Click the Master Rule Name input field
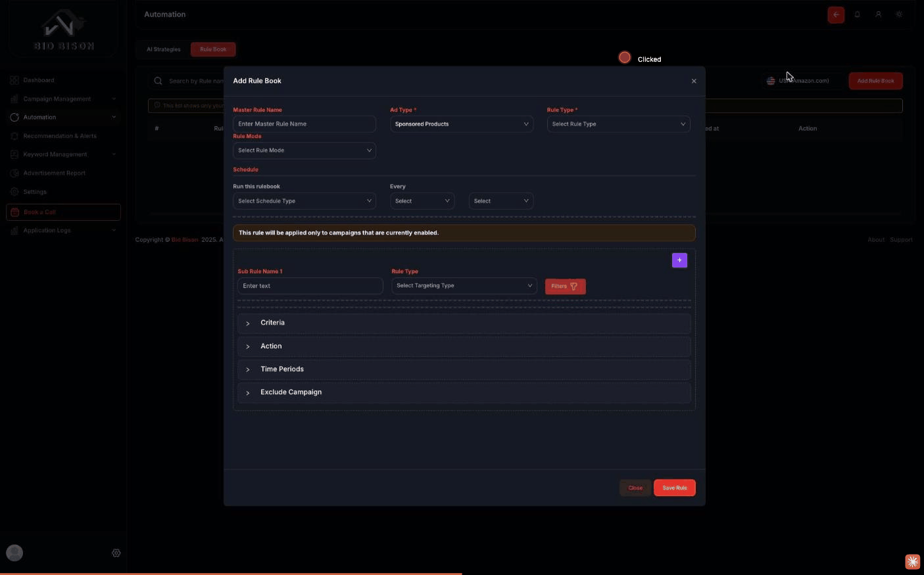The height and width of the screenshot is (575, 924). coord(304,124)
